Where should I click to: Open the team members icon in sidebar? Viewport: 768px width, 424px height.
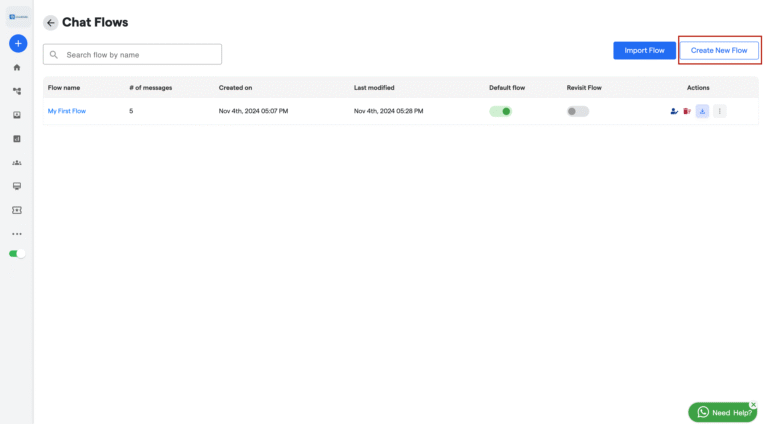click(x=17, y=162)
